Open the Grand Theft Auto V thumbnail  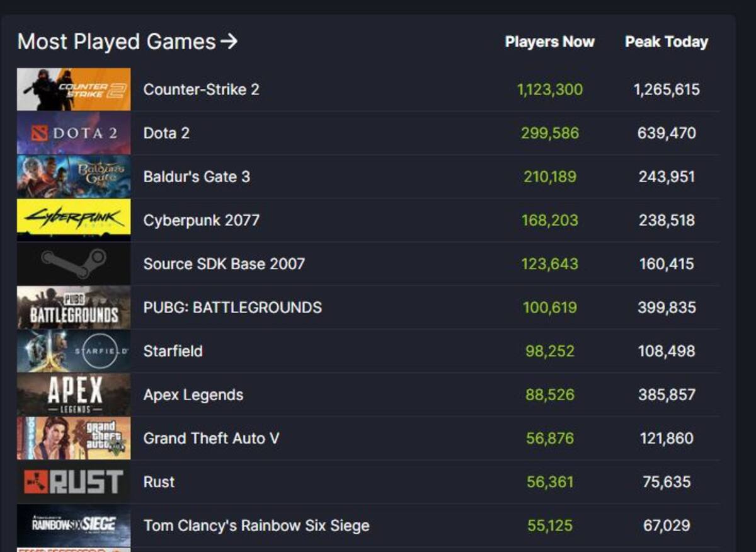(x=74, y=438)
